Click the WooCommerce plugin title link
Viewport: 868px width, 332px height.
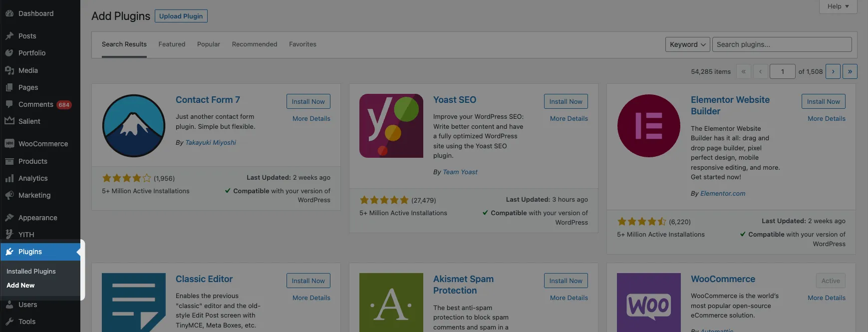pos(723,279)
